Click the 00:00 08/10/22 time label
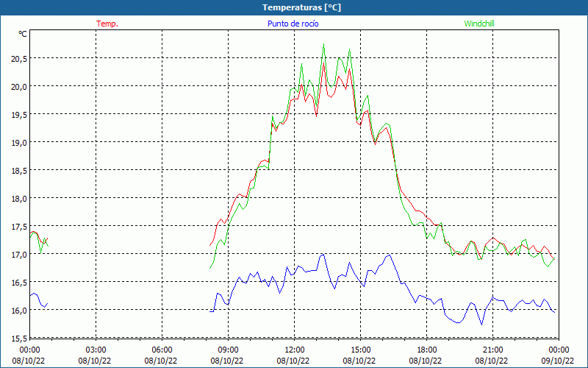Viewport: 588px width, 368px height. [x=29, y=355]
